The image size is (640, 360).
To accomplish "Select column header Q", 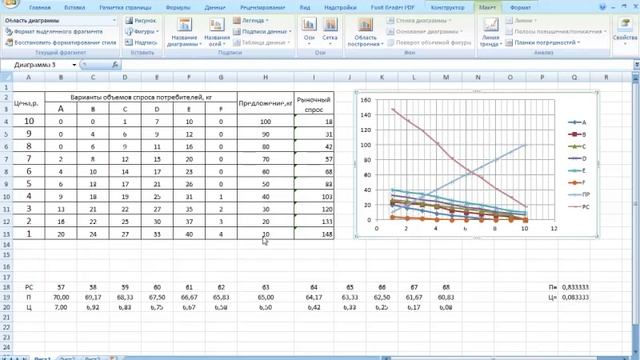I will 574,77.
